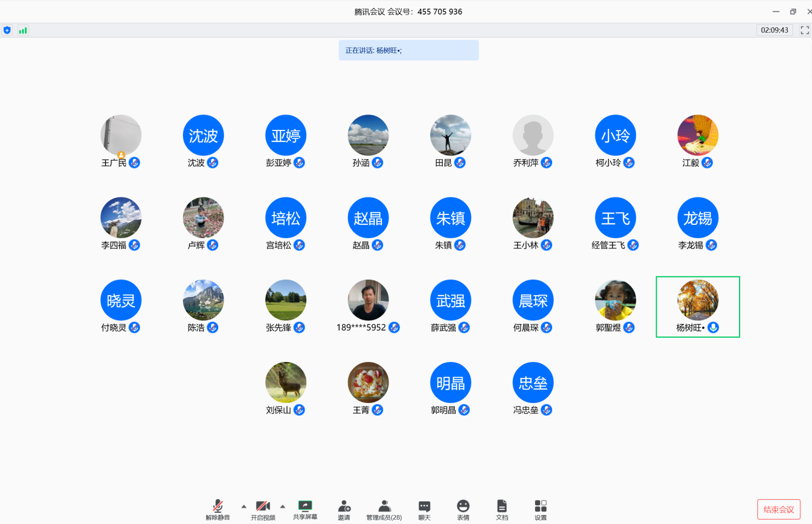Image resolution: width=812 pixels, height=524 pixels.
Task: Turn on the video camera
Action: tap(263, 506)
